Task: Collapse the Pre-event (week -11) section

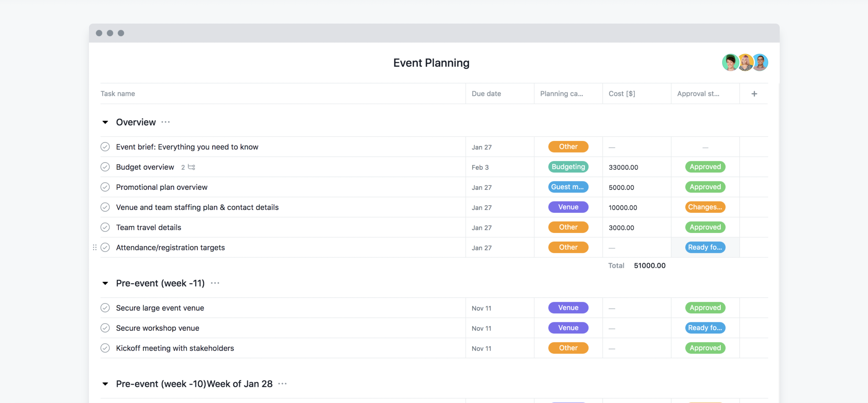Action: (105, 283)
